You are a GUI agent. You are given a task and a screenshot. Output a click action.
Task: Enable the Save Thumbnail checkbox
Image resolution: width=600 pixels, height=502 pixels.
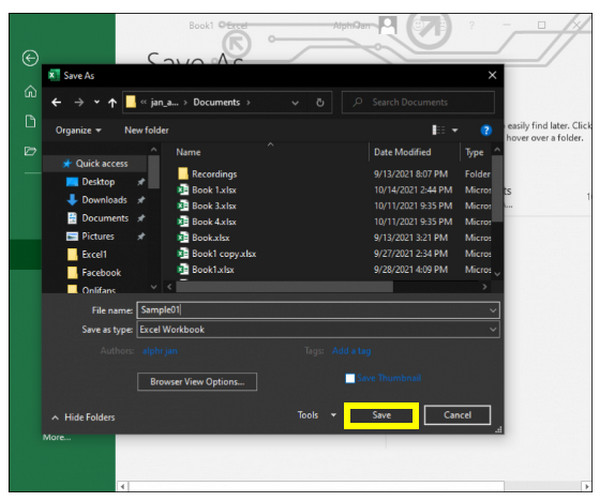point(350,378)
